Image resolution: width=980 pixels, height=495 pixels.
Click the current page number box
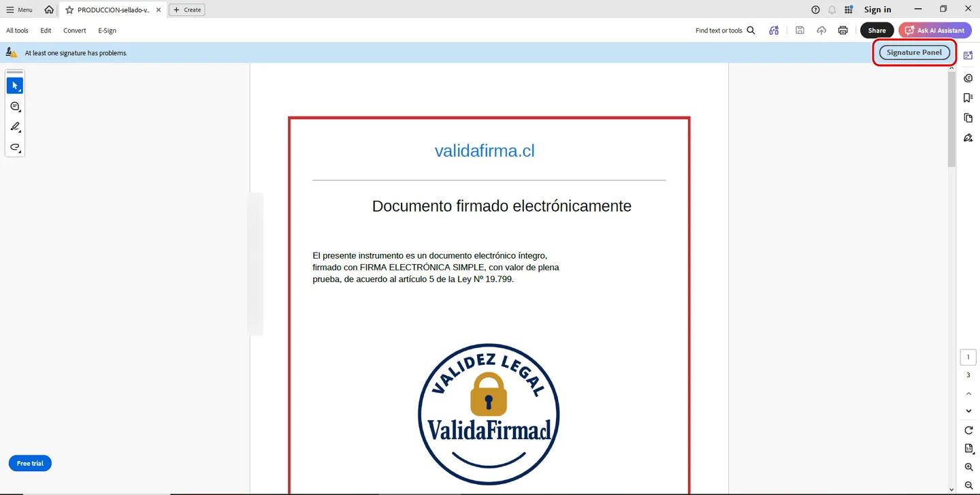[x=968, y=357]
